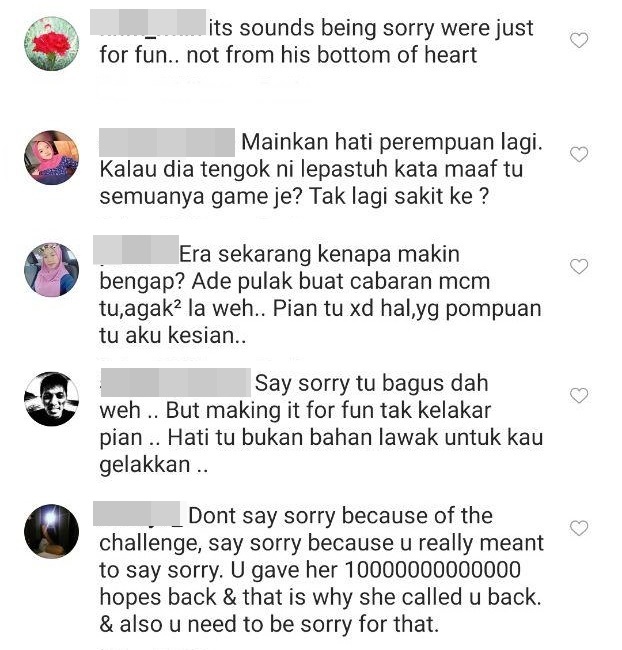Tap username before 'Dont say sorry because'
This screenshot has width=622, height=650.
(x=137, y=514)
